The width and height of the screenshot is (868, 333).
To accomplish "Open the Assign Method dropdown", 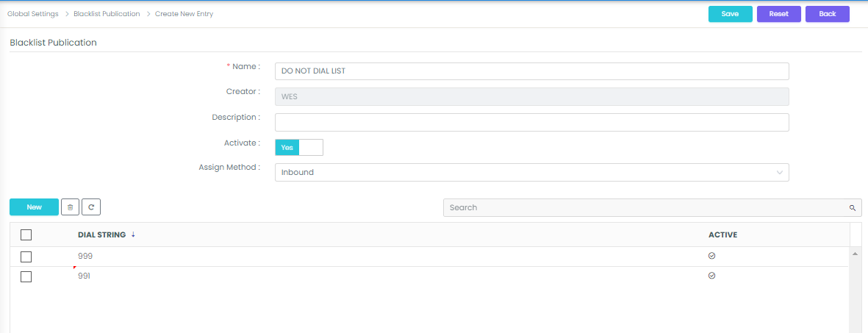I will [532, 172].
